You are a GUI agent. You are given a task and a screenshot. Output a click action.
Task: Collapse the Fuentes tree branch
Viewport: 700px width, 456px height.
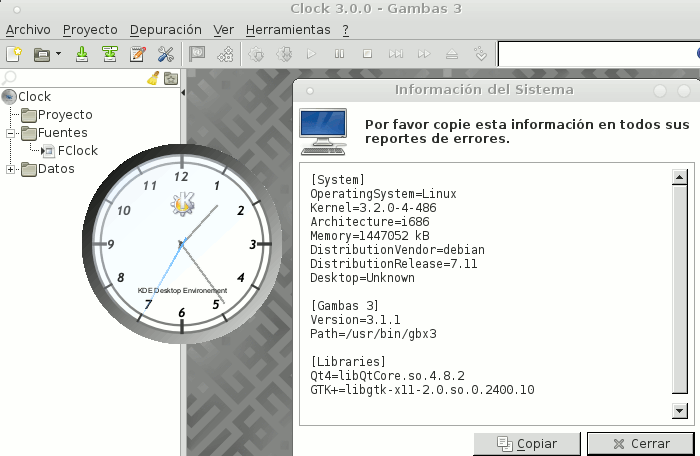pos(10,133)
